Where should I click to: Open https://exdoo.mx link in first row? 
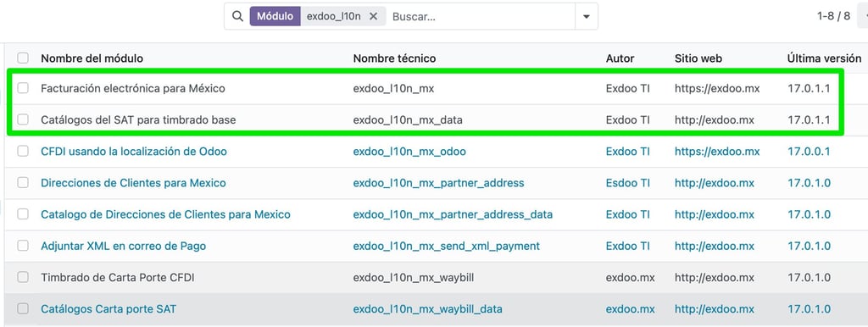tap(717, 88)
